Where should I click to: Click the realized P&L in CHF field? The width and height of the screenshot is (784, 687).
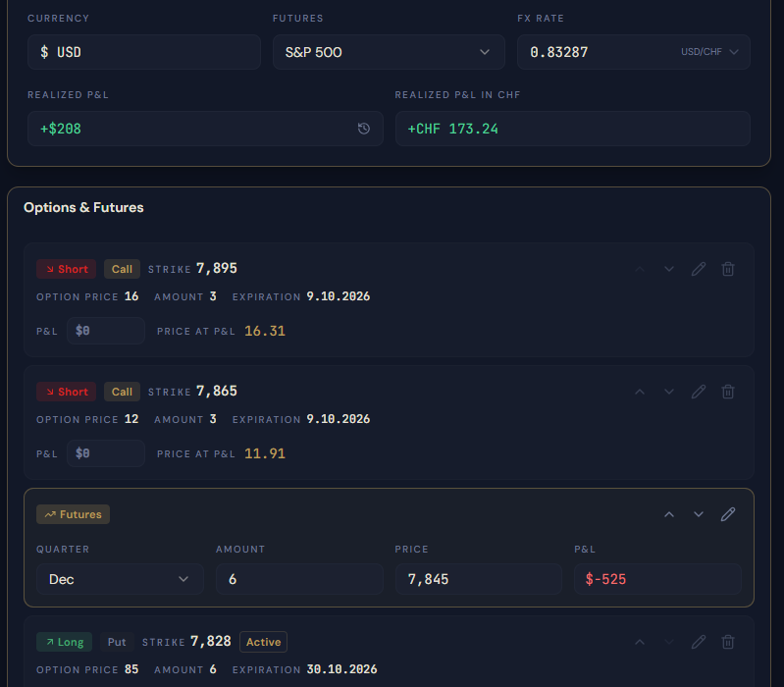572,129
